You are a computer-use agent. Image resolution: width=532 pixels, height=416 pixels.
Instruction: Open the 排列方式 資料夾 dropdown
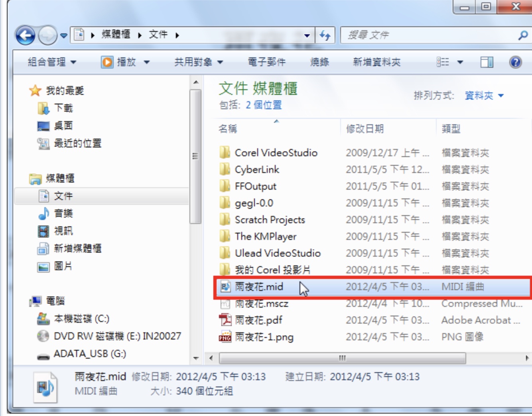pyautogui.click(x=484, y=96)
